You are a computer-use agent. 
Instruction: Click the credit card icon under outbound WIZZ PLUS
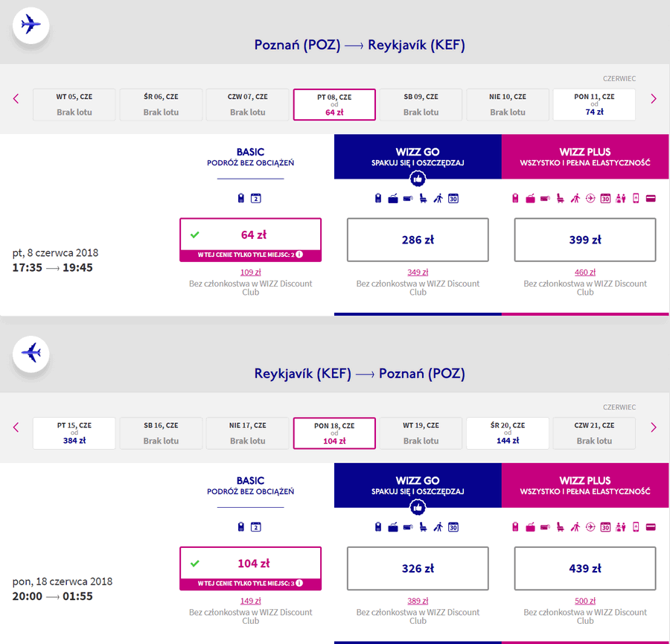pyautogui.click(x=651, y=198)
